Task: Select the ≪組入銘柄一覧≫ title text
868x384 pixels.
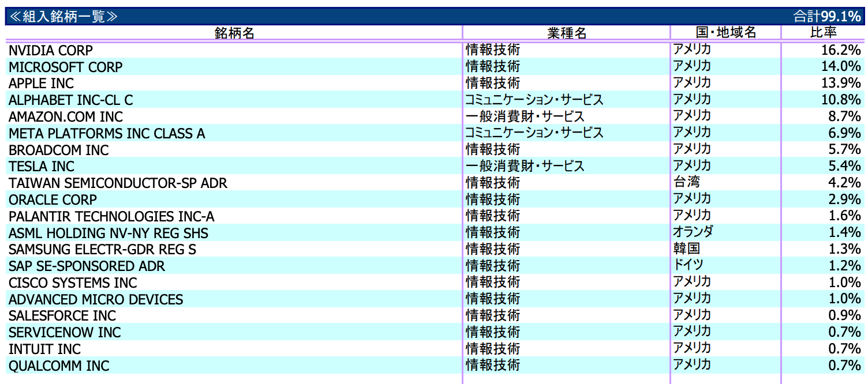Action: click(x=64, y=16)
